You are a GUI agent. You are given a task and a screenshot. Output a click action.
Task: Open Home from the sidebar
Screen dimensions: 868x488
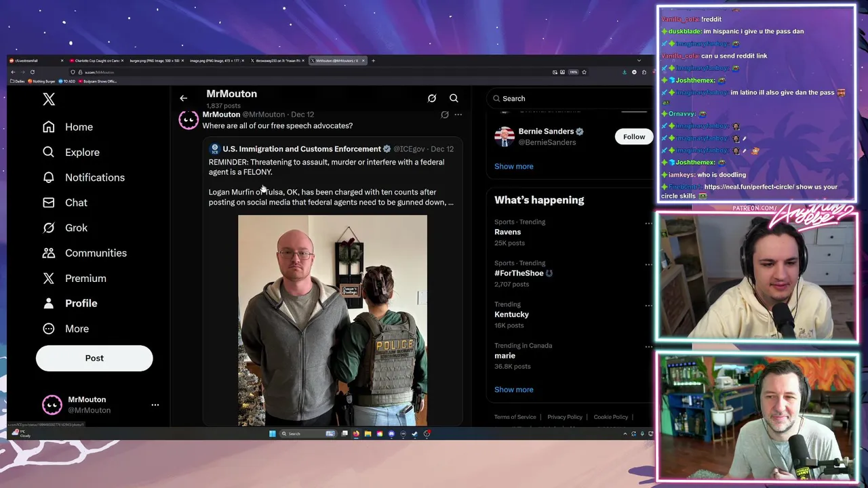68,127
